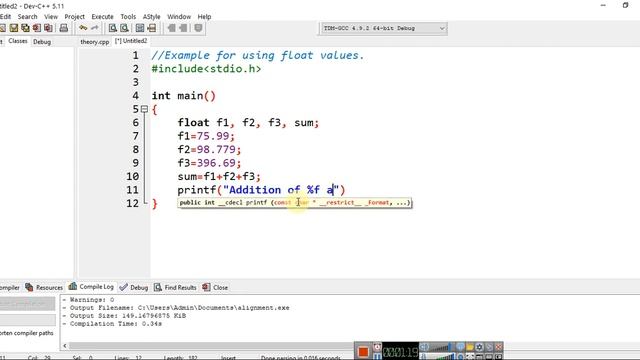Click the 'f1=75.99;' code line
This screenshot has width=640, height=360.
click(x=206, y=136)
